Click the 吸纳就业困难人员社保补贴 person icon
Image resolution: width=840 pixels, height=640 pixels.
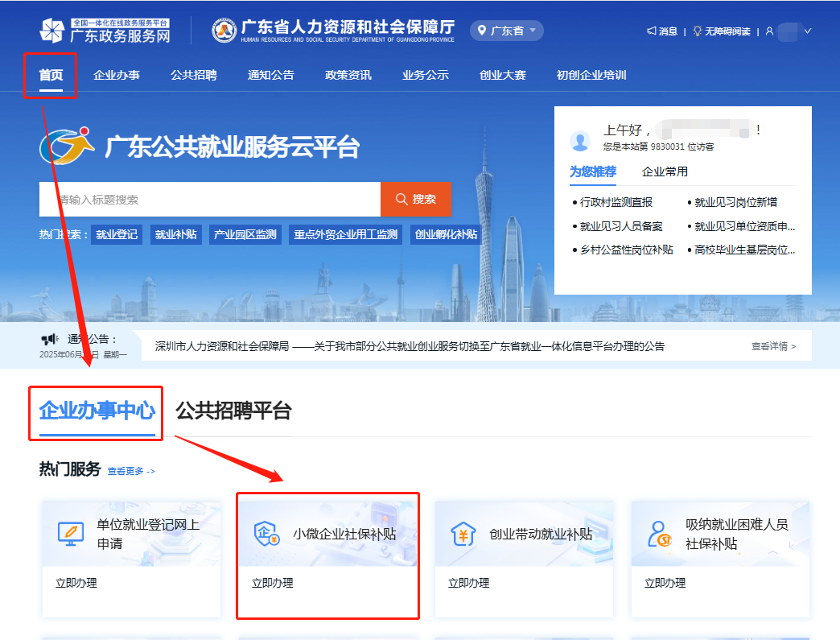coord(660,534)
